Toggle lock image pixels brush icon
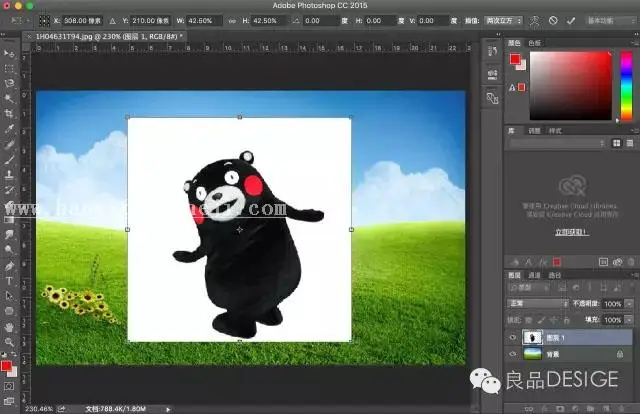The image size is (640, 414). pyautogui.click(x=541, y=320)
